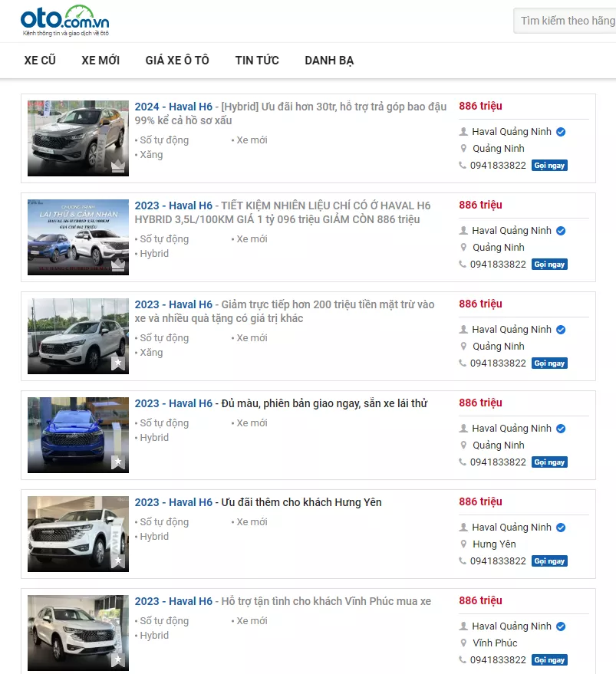Viewport: 616px width, 674px height.
Task: Click star badge on Hưng Yên listing thumbnail
Action: [x=118, y=561]
